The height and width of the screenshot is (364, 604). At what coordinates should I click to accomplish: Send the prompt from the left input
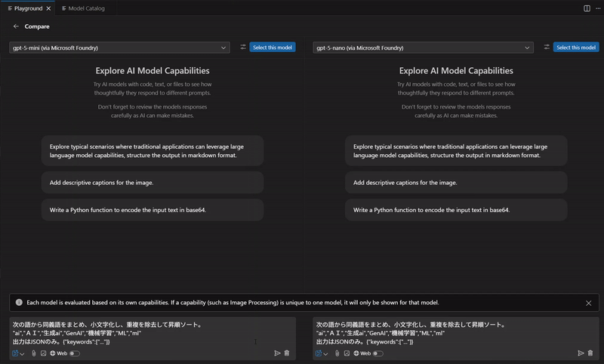pos(277,353)
